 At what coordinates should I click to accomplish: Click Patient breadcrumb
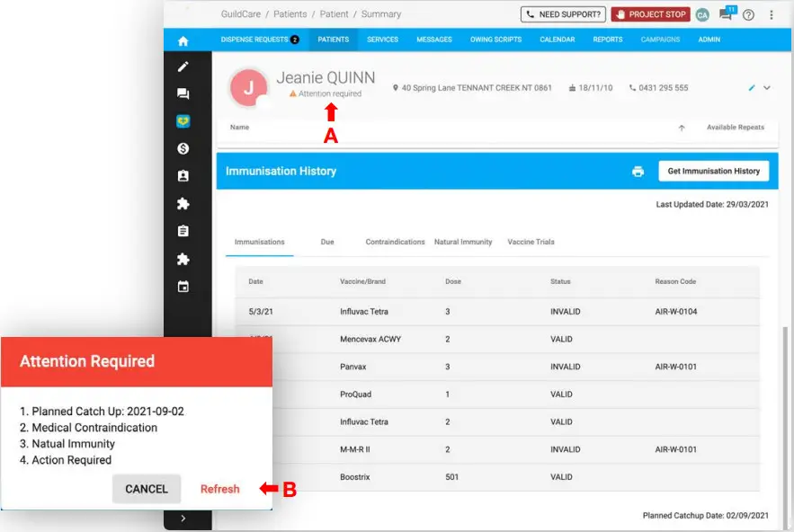[334, 14]
